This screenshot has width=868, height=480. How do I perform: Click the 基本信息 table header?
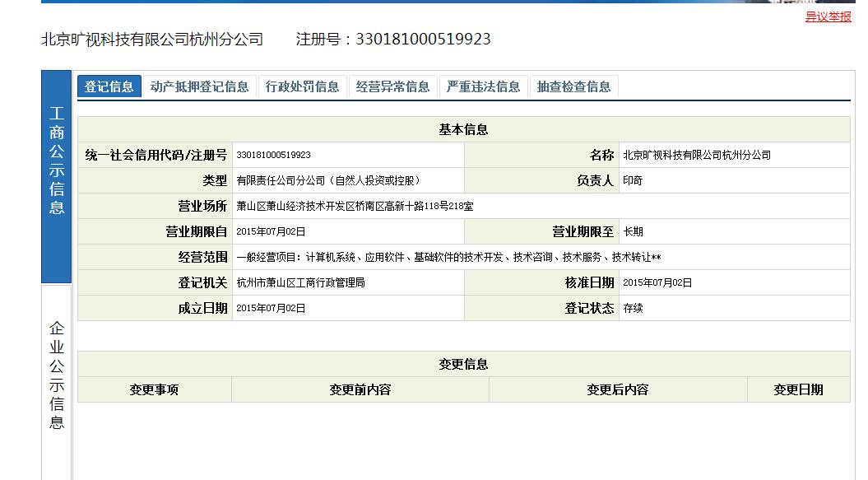click(463, 128)
